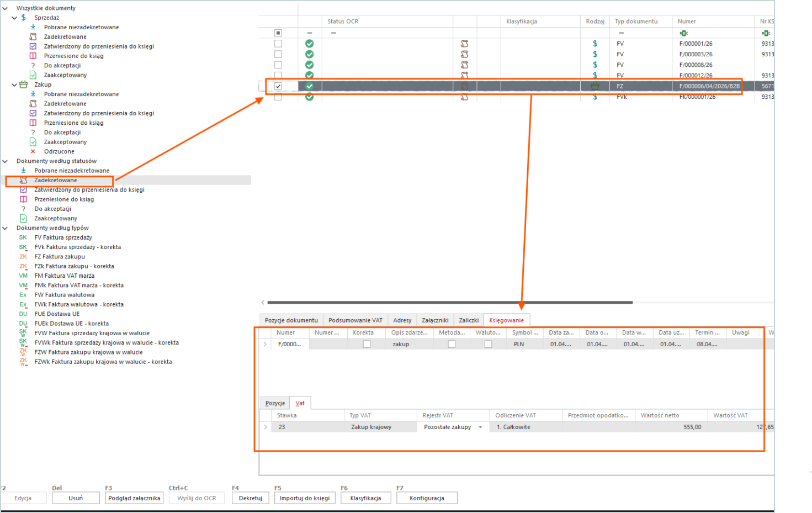Click the horizontal scrollbar below the document grid
812x513 pixels.
point(449,303)
